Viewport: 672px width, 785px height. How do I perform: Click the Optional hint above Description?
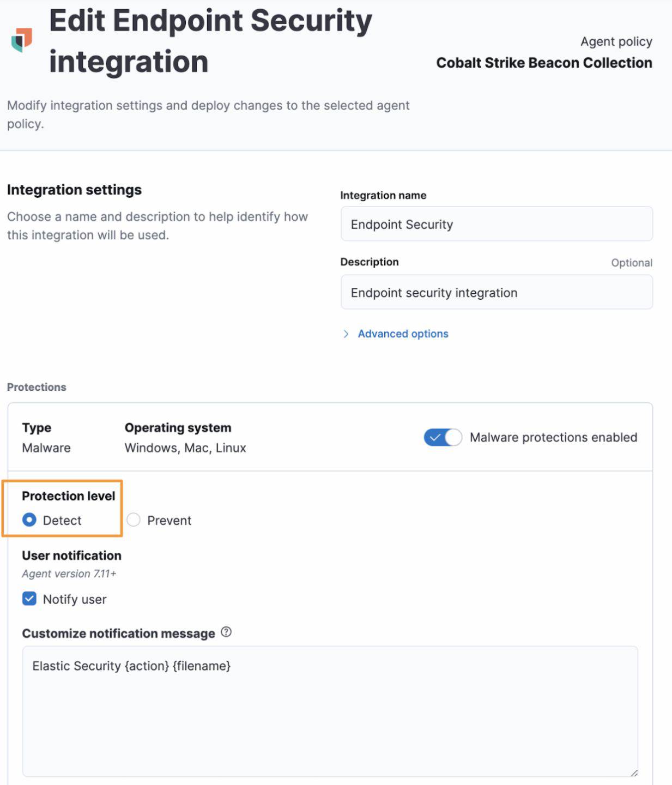(631, 263)
